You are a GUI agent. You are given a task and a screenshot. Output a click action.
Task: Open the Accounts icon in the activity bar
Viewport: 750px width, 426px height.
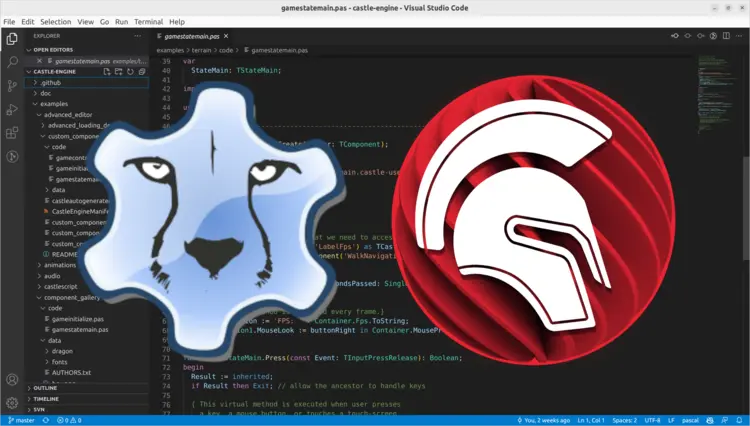click(x=12, y=380)
